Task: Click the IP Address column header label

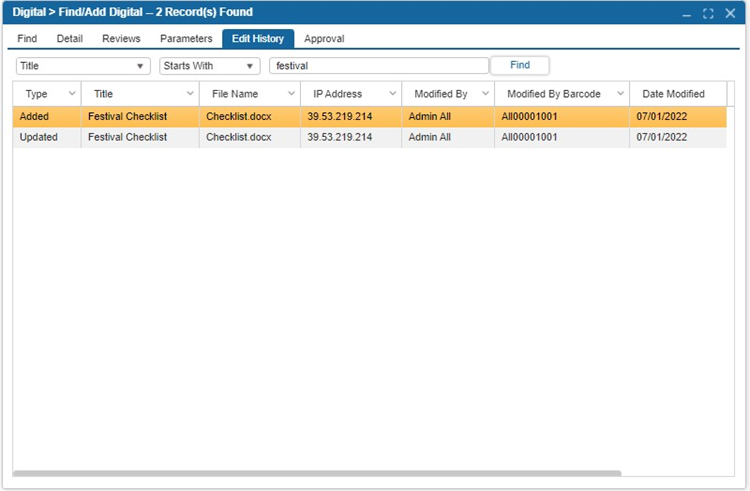Action: coord(337,94)
